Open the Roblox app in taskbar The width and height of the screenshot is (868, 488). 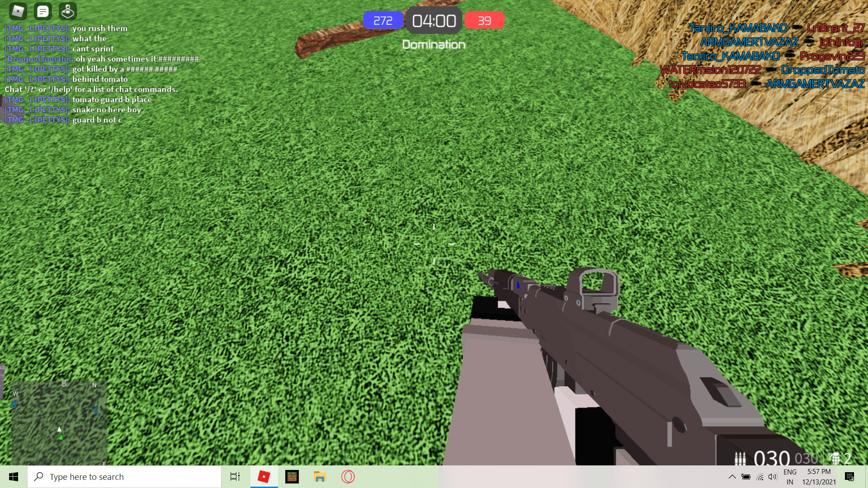(x=264, y=476)
